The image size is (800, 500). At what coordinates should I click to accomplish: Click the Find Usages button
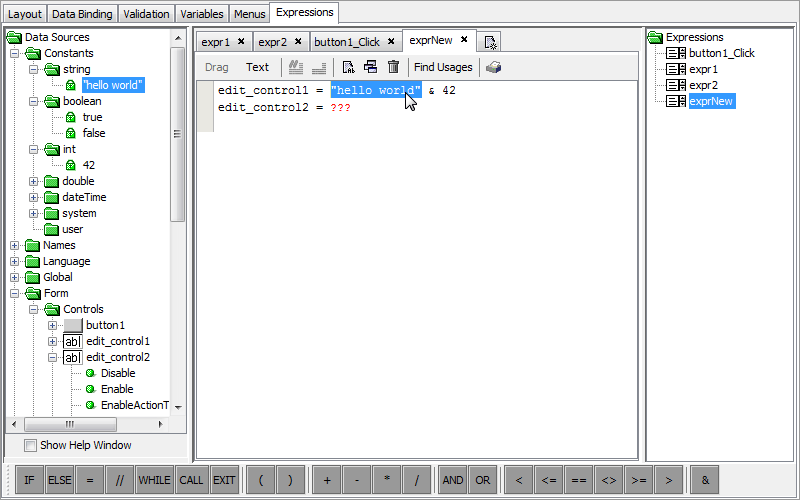pos(443,67)
